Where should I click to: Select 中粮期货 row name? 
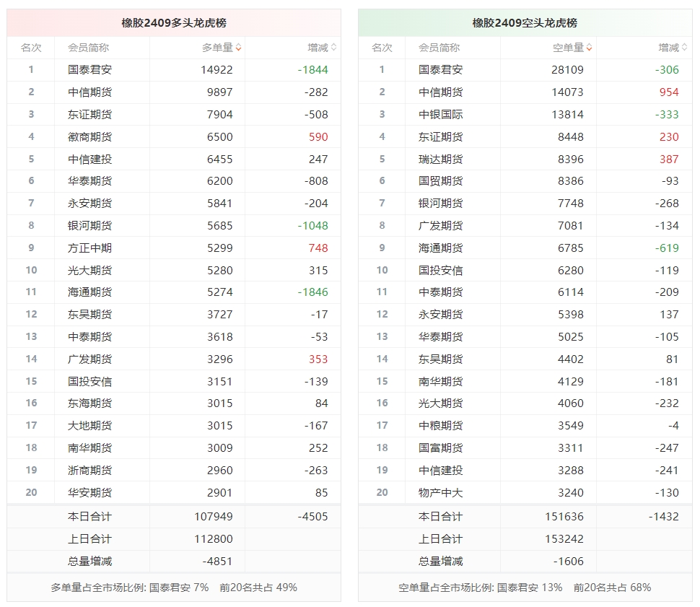tap(441, 426)
